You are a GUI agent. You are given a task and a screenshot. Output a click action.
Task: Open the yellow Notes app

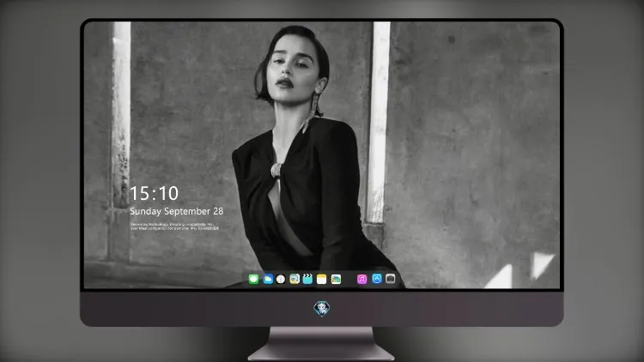(322, 279)
